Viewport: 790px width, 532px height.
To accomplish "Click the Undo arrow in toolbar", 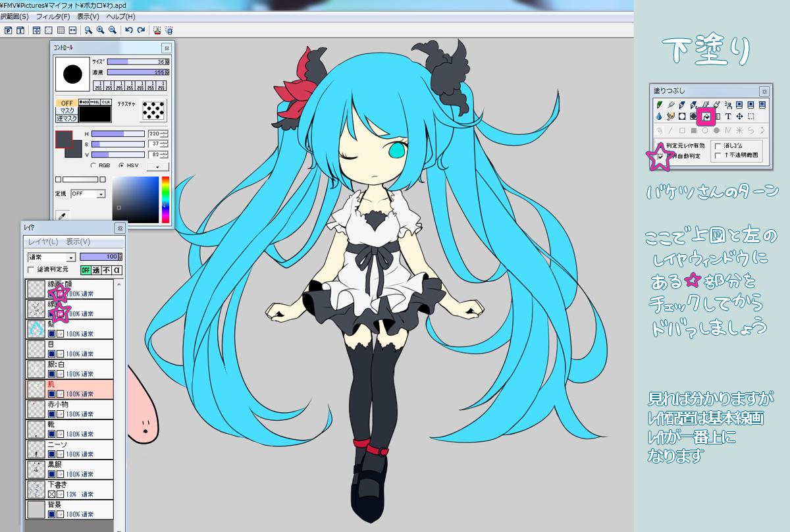I will coord(128,30).
